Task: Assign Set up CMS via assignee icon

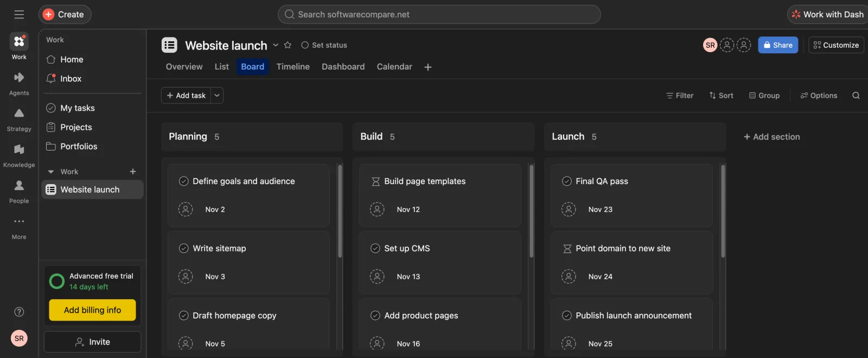Action: pyautogui.click(x=377, y=277)
